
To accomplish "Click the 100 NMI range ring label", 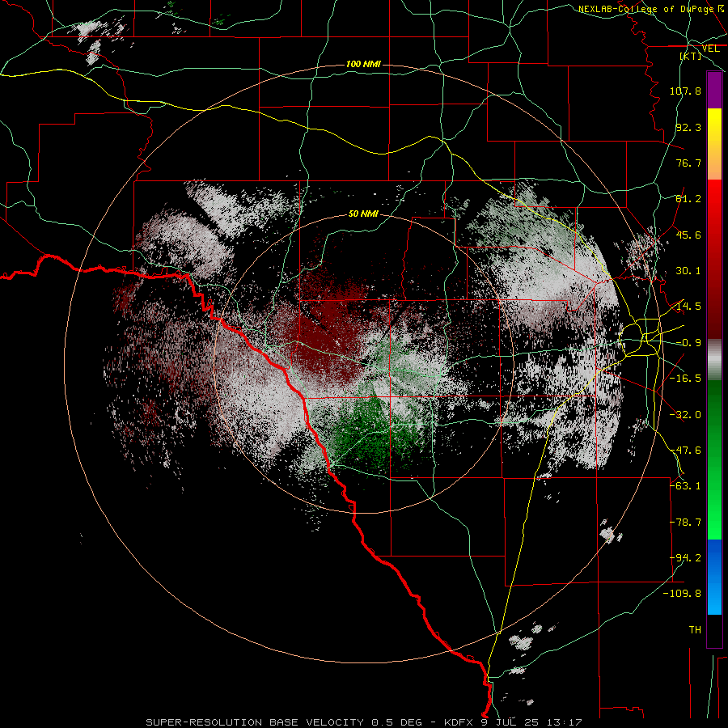I will [363, 64].
